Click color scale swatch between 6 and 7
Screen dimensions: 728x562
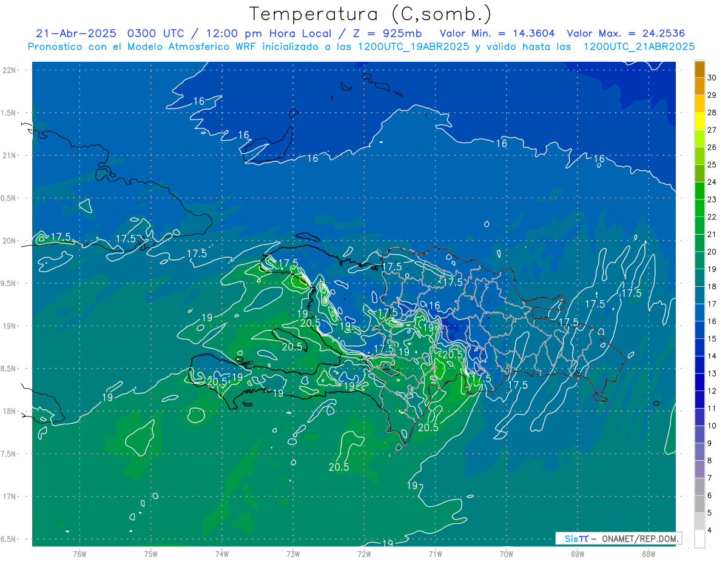point(699,487)
